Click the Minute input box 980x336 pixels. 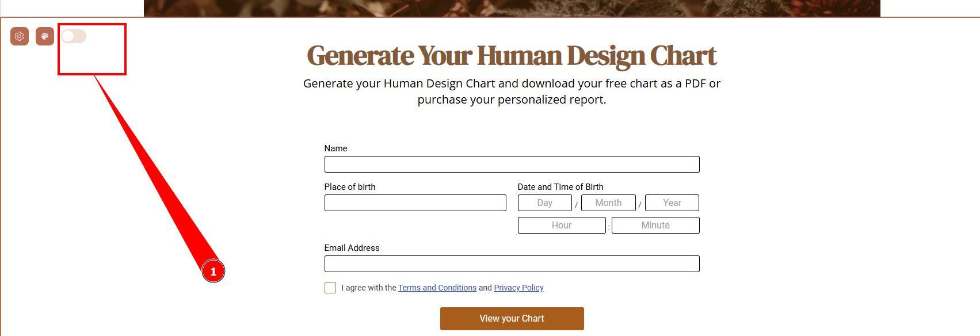pyautogui.click(x=655, y=226)
